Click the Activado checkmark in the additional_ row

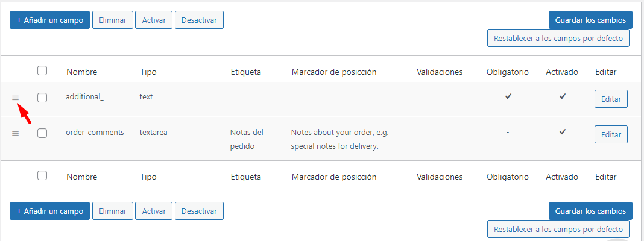[562, 96]
